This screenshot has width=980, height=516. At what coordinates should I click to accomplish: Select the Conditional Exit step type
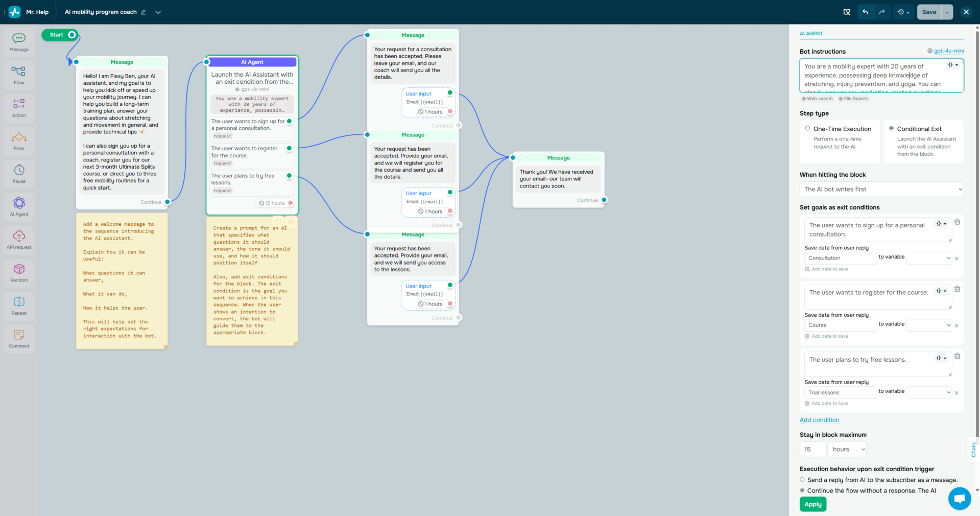tap(892, 128)
